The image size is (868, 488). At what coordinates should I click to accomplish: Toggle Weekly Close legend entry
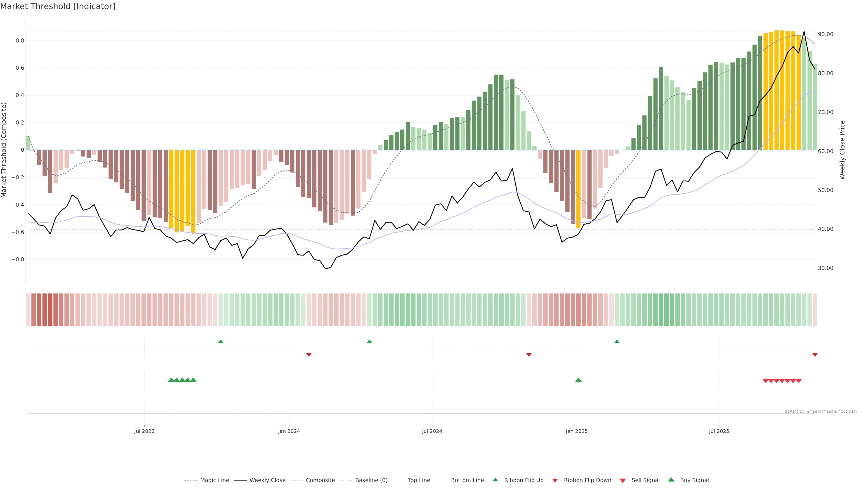(x=267, y=480)
